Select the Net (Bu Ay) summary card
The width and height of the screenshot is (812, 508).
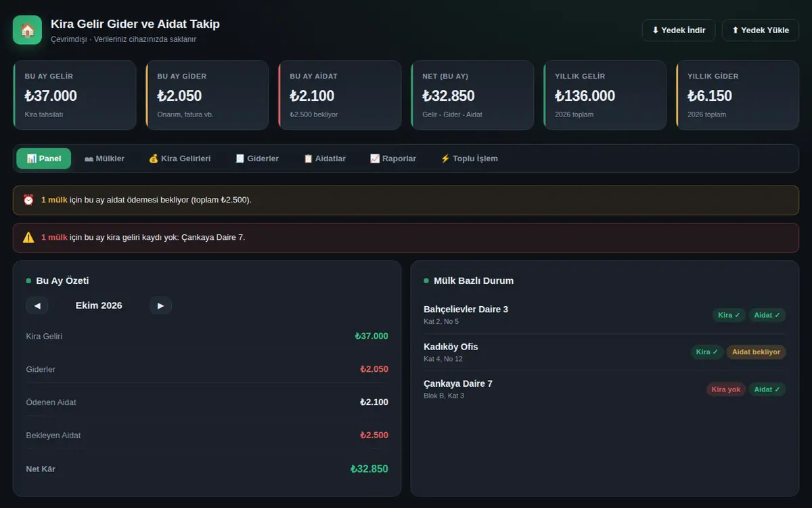pos(472,96)
